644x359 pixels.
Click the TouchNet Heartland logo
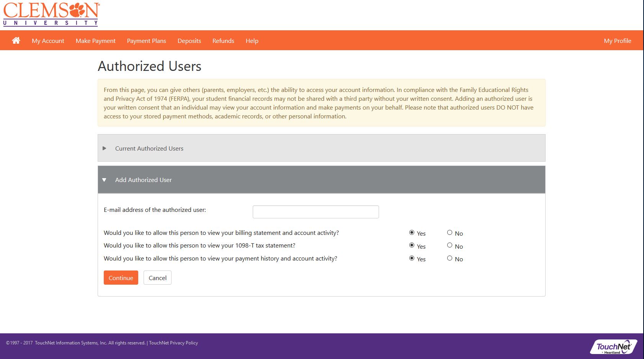pos(614,347)
